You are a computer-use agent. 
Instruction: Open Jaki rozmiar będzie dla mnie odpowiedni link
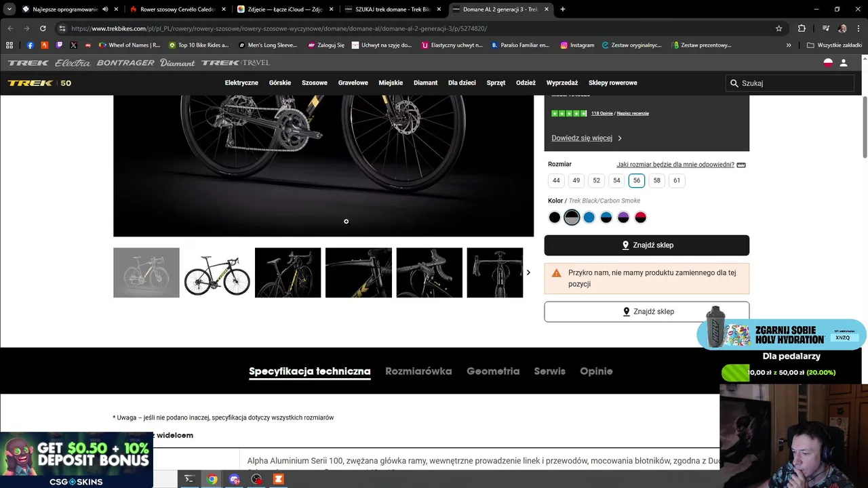[x=675, y=165]
